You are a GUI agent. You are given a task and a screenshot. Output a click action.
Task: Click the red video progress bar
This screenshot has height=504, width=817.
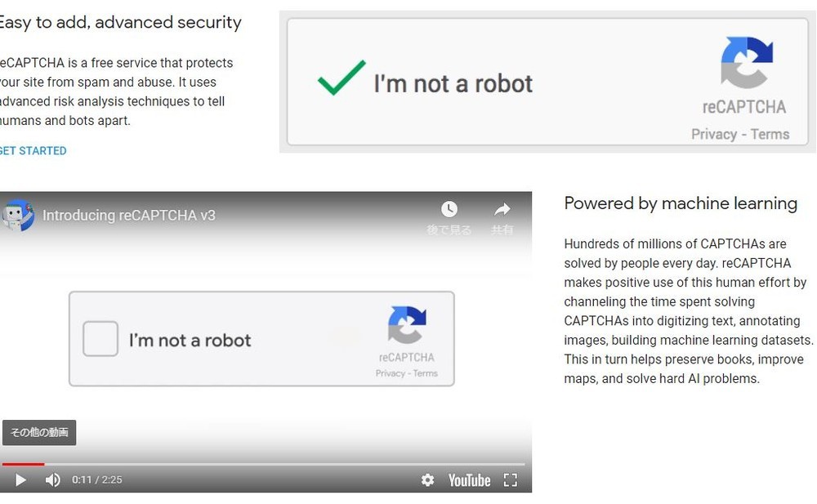[x=22, y=463]
